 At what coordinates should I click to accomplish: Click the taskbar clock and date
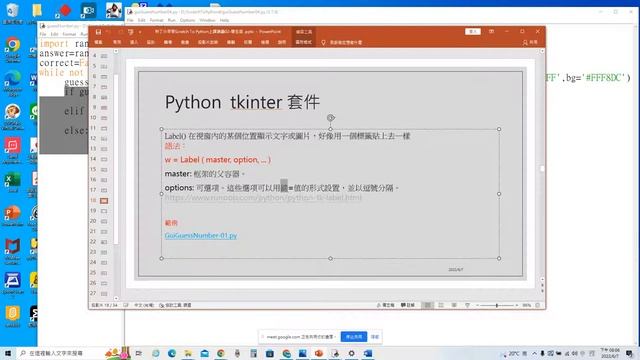click(x=610, y=353)
